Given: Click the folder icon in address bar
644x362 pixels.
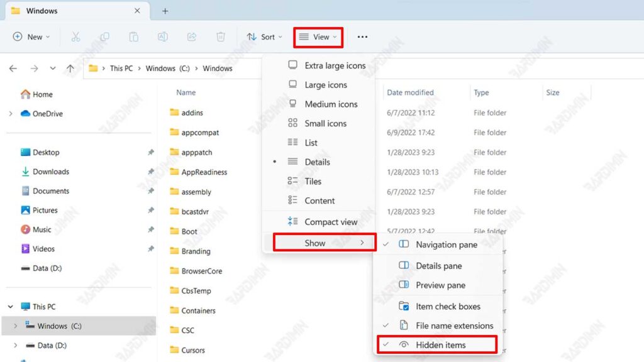Looking at the screenshot, I should click(x=93, y=68).
